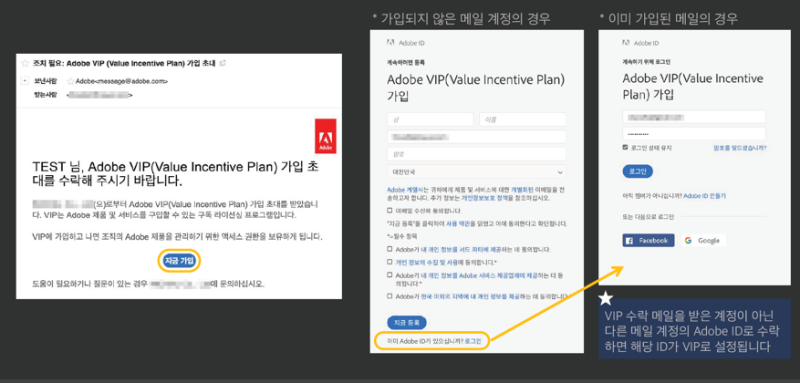Focus the 성 last name field

430,119
